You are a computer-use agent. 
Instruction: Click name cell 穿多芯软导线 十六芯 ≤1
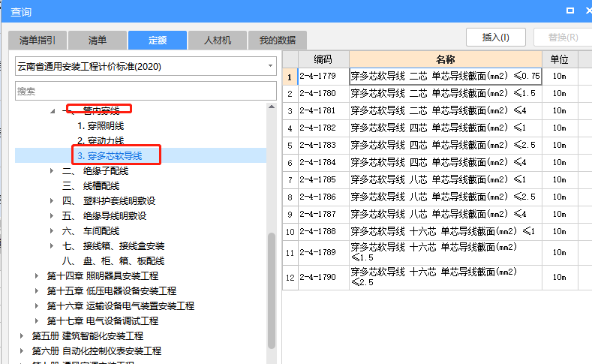[446, 231]
